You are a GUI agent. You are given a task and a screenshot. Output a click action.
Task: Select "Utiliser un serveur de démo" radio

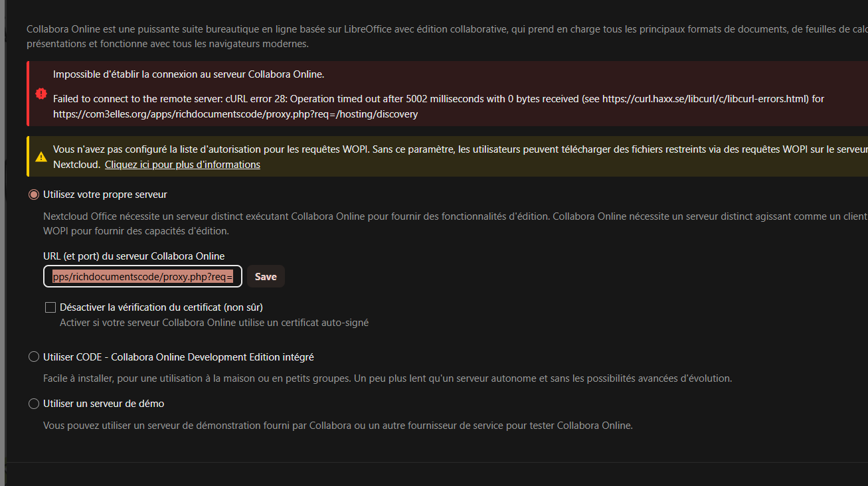pyautogui.click(x=34, y=404)
